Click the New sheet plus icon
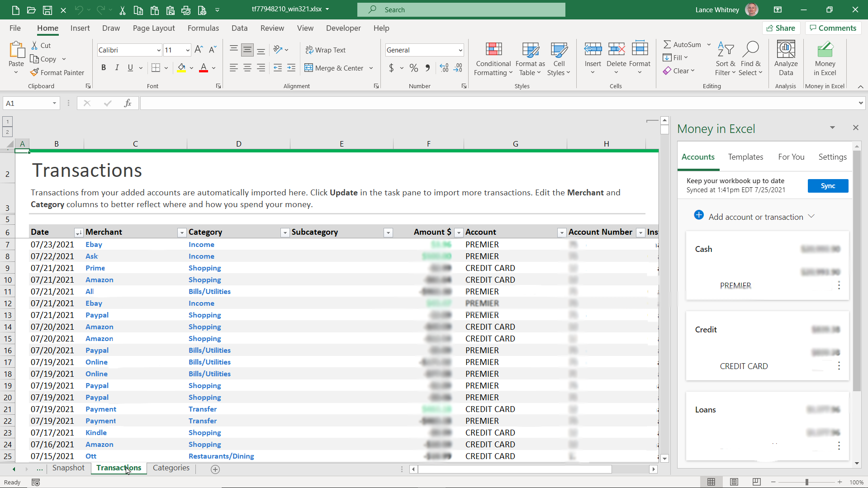 point(215,469)
